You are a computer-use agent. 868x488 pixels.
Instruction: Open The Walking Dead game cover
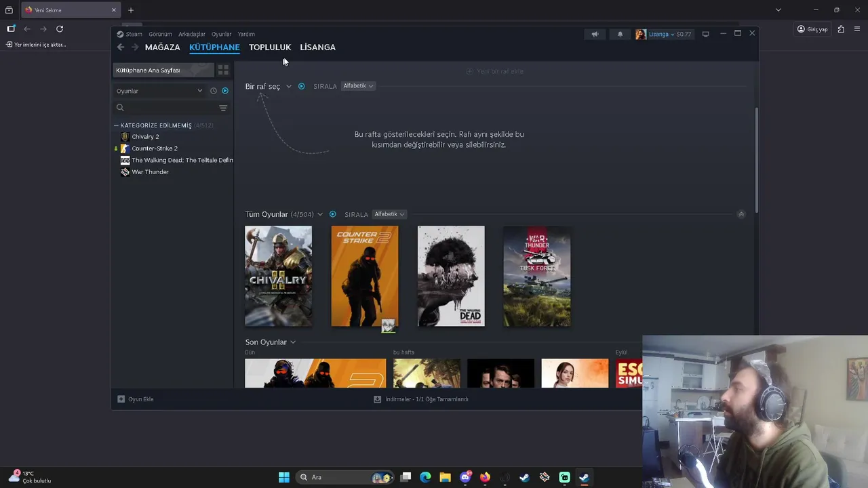point(451,276)
